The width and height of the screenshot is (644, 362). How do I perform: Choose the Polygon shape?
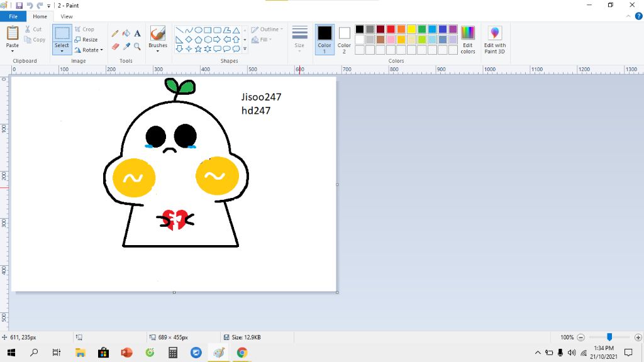226,30
